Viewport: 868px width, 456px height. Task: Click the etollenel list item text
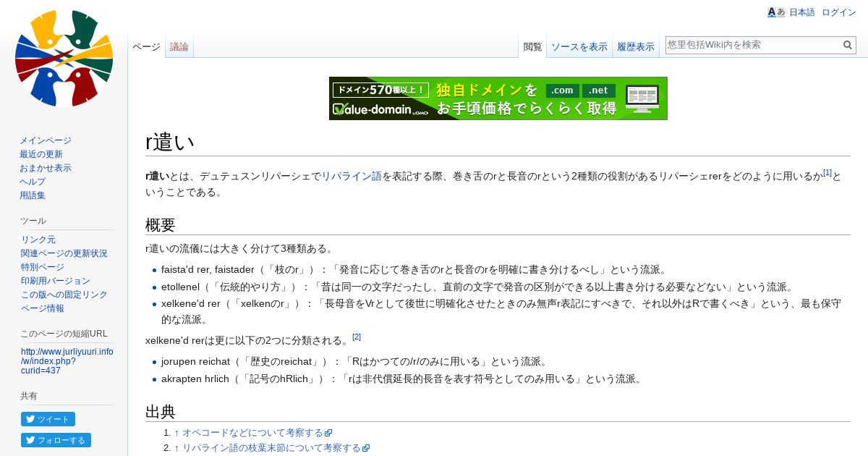point(477,287)
